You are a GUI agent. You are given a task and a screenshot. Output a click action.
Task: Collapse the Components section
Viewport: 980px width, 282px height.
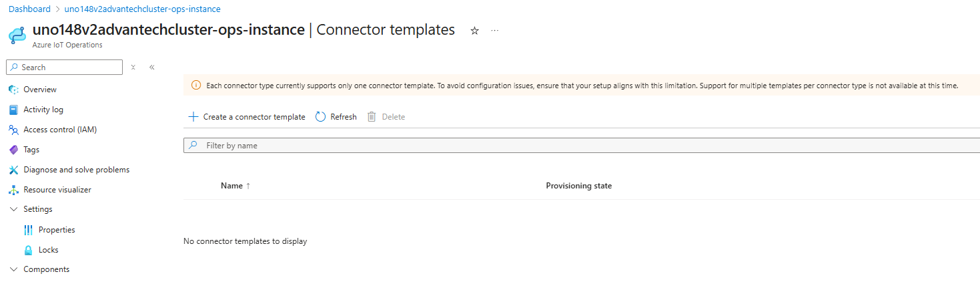(x=14, y=269)
